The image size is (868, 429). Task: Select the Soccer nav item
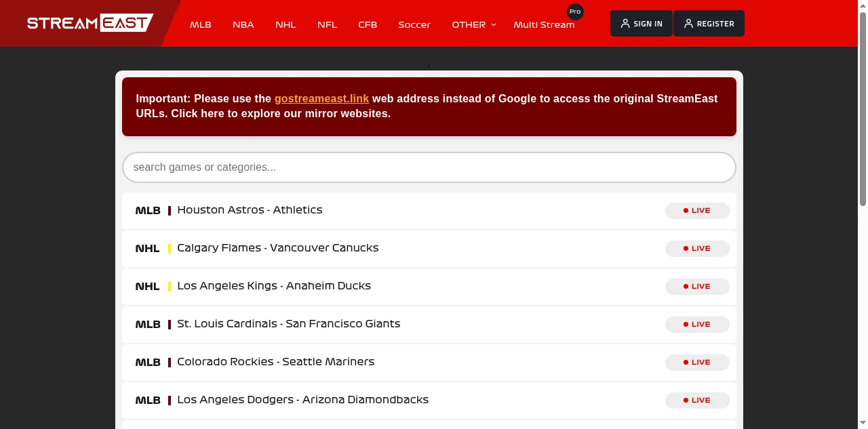tap(414, 24)
